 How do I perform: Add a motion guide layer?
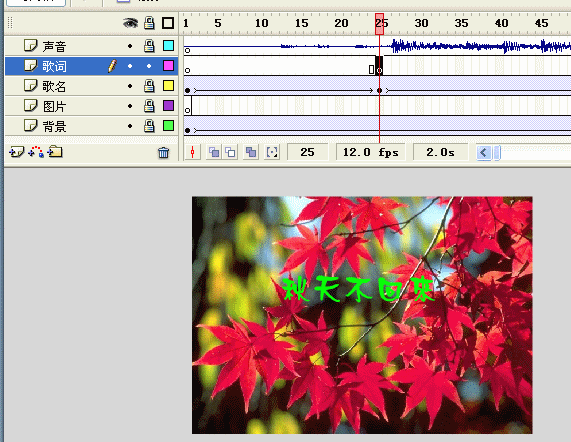36,152
